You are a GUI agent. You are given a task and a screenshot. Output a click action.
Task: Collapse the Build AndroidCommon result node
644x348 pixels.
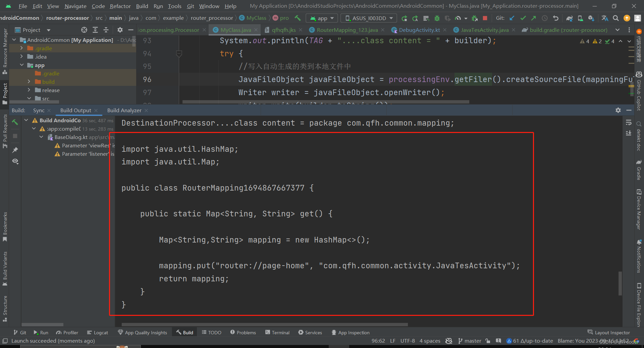pyautogui.click(x=26, y=120)
